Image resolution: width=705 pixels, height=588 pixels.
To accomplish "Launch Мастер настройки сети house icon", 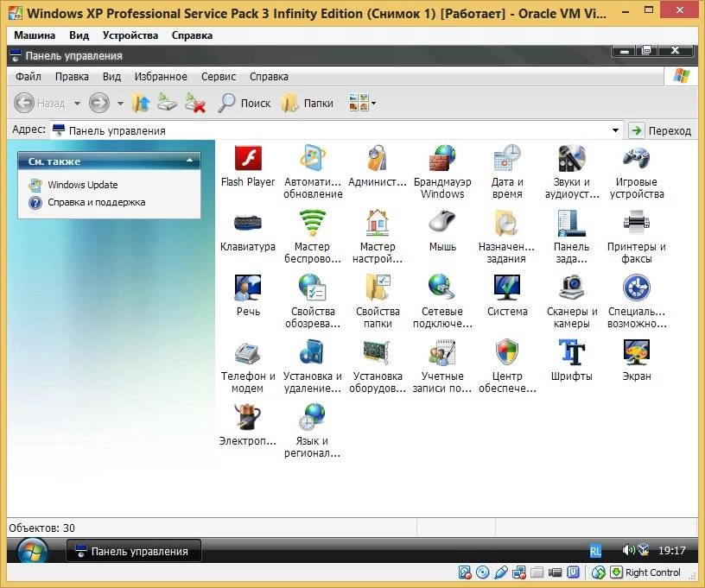I will pos(378,223).
